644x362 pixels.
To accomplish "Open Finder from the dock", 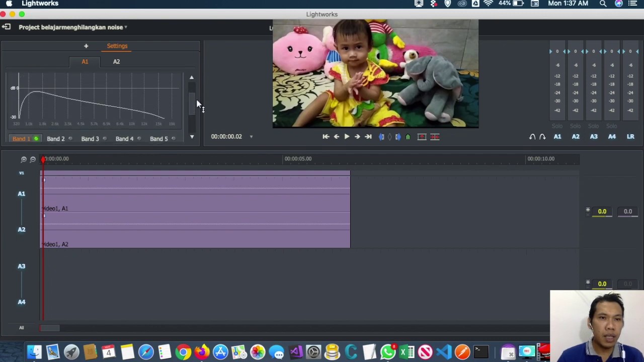I will 34,352.
